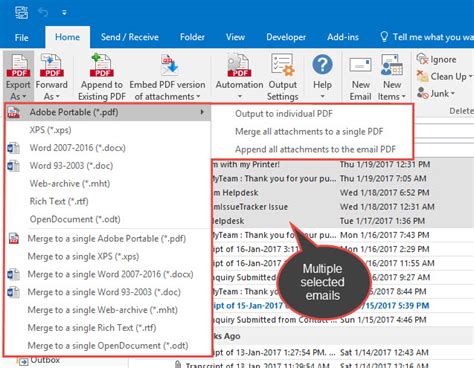Open the Output Settings icon
Image resolution: width=474 pixels, height=368 pixels.
coord(282,66)
